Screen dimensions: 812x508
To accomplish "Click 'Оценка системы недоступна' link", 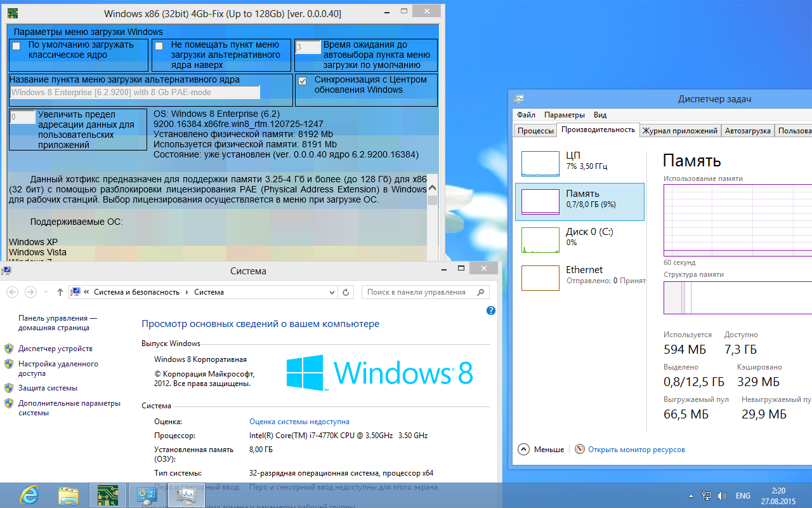I will [299, 422].
